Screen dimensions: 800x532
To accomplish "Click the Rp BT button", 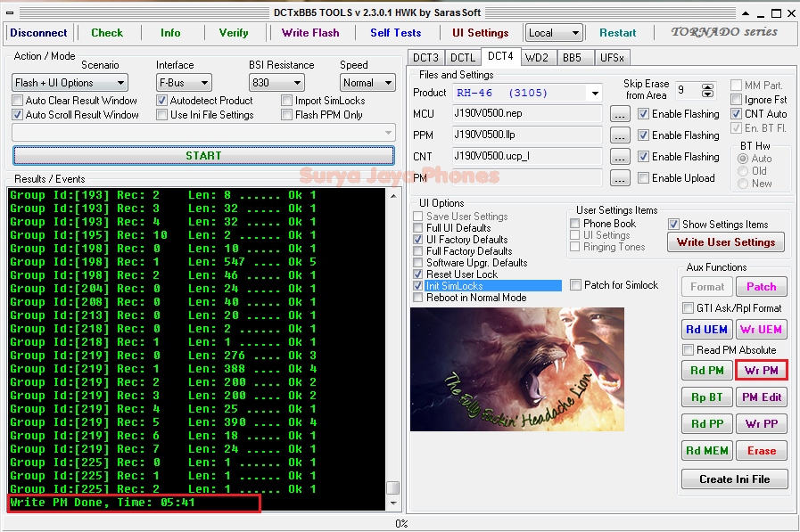I will (707, 397).
